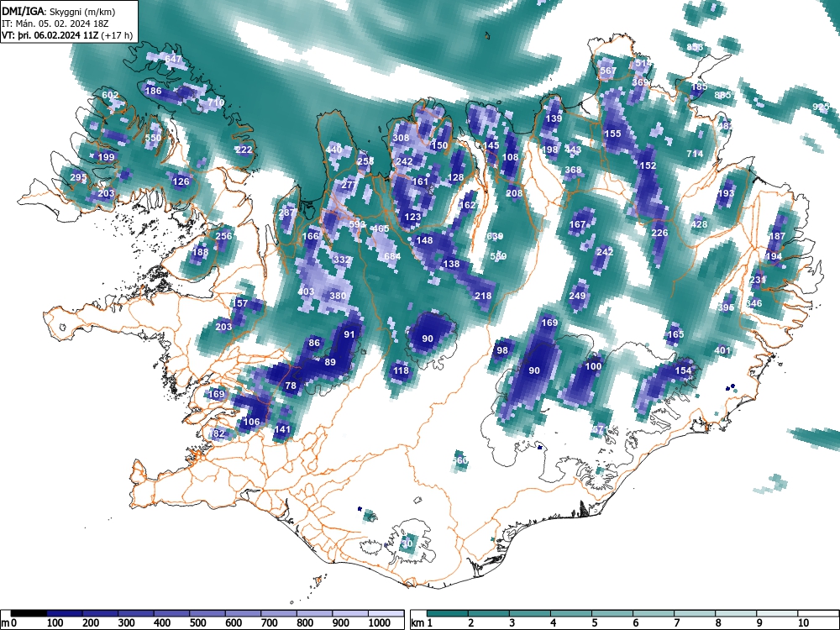Click the visibility value 100 on the map
840x630 pixels.
593,366
